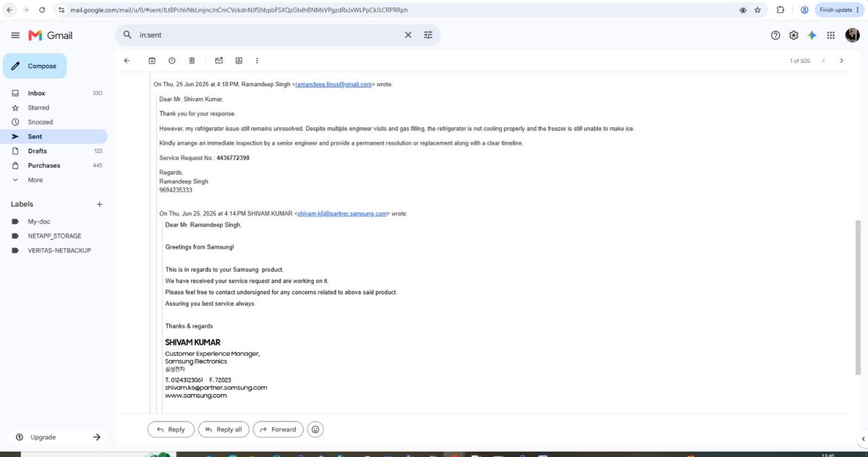View site information icon in address bar
This screenshot has width=868, height=457.
[61, 10]
